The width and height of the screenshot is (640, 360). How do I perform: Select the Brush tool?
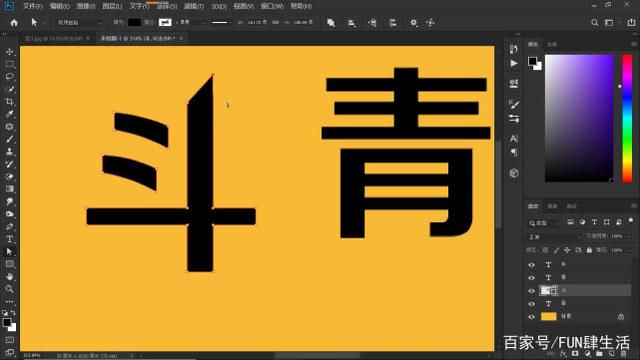[9, 139]
